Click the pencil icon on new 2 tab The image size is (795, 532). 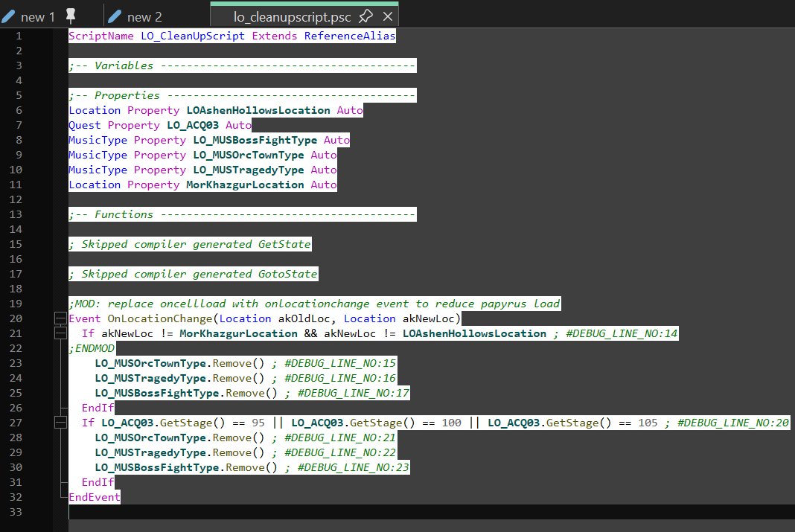[115, 16]
